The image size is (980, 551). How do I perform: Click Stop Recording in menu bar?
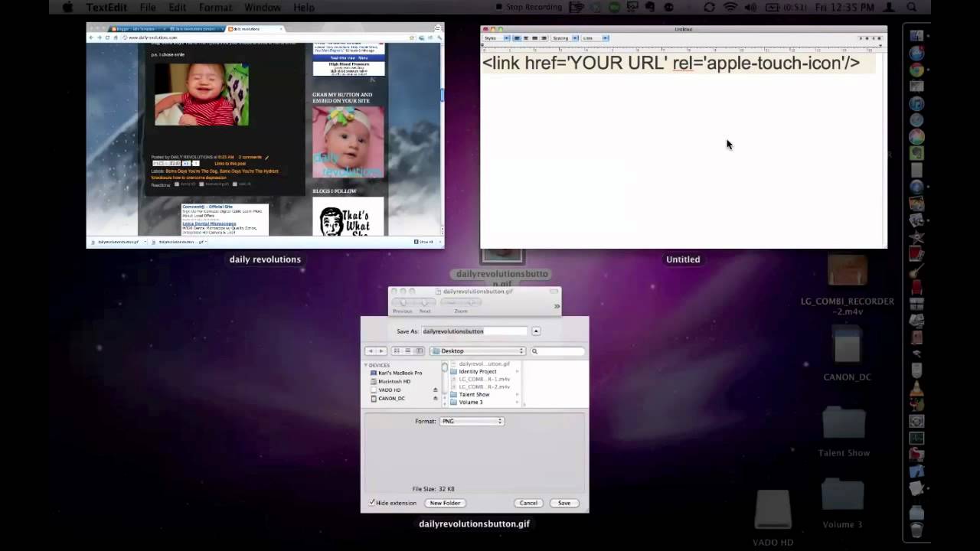(x=529, y=7)
